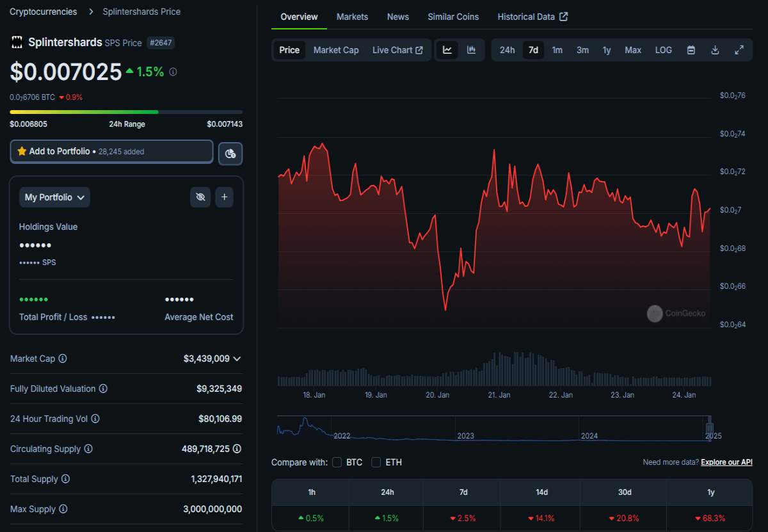Open portfolio pie chart icon button
The image size is (768, 532).
coord(230,154)
